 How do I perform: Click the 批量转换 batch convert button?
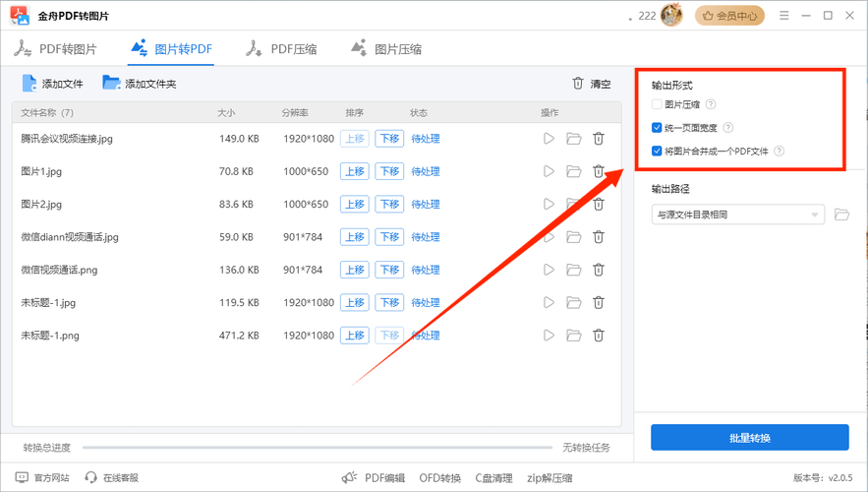tap(749, 438)
